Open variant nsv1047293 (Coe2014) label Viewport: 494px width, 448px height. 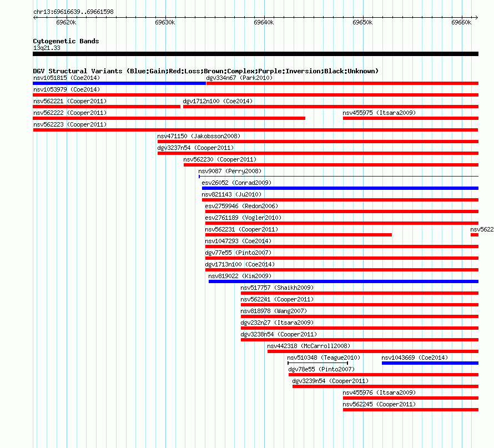click(x=238, y=241)
